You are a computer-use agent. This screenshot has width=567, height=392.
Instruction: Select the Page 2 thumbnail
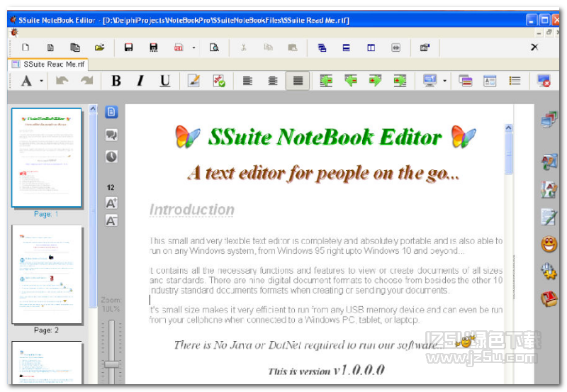[47, 274]
